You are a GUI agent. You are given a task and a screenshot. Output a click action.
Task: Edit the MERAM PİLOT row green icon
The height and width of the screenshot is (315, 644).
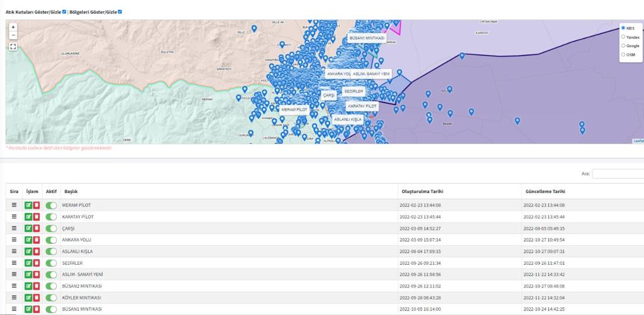point(28,205)
